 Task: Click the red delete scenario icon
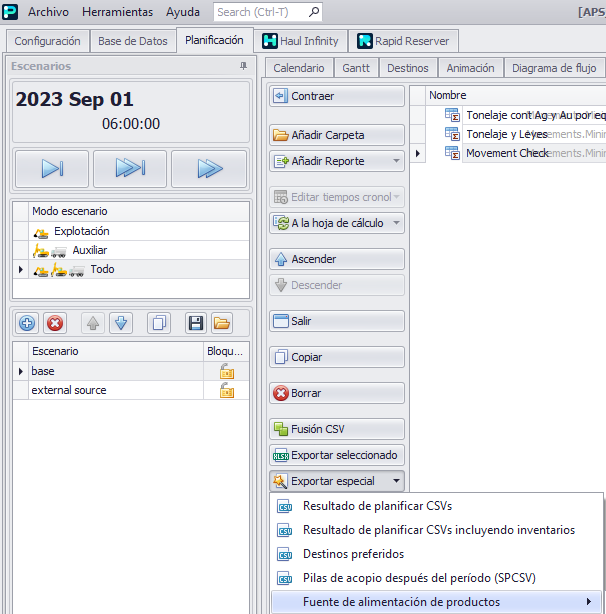(x=55, y=323)
